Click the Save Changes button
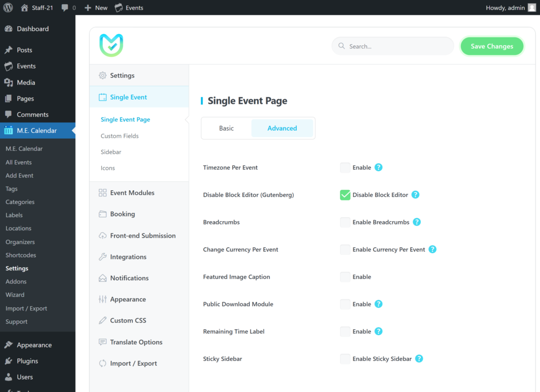The width and height of the screenshot is (540, 392). 491,46
